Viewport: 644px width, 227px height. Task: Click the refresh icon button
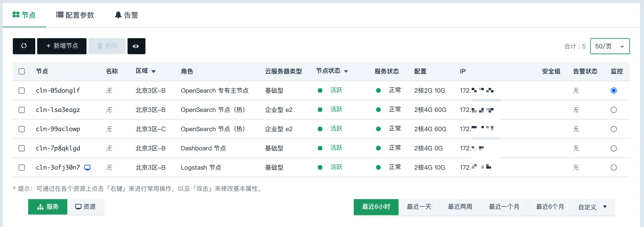pyautogui.click(x=24, y=46)
